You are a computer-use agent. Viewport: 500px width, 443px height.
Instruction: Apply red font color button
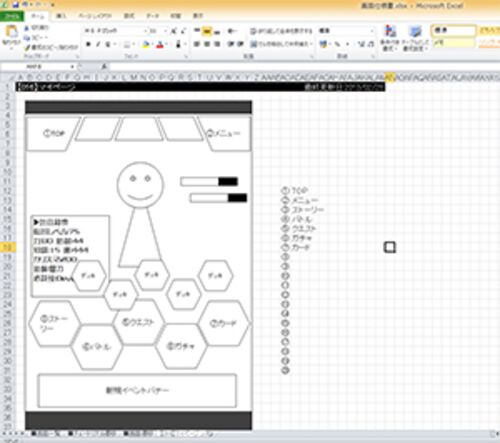160,44
